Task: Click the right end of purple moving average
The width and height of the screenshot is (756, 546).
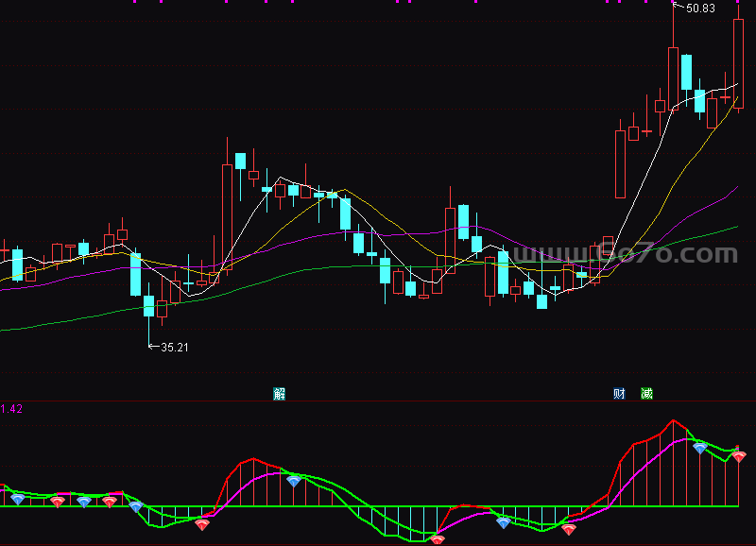Action: pos(735,189)
